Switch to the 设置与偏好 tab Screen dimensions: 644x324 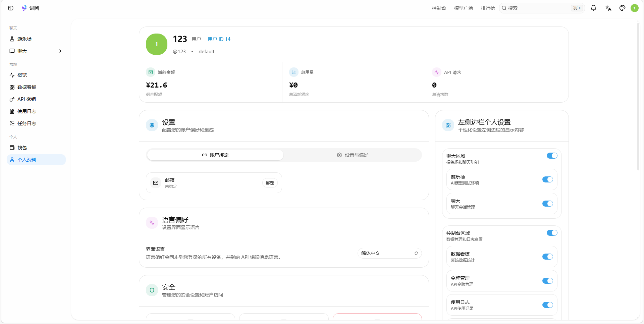[353, 155]
